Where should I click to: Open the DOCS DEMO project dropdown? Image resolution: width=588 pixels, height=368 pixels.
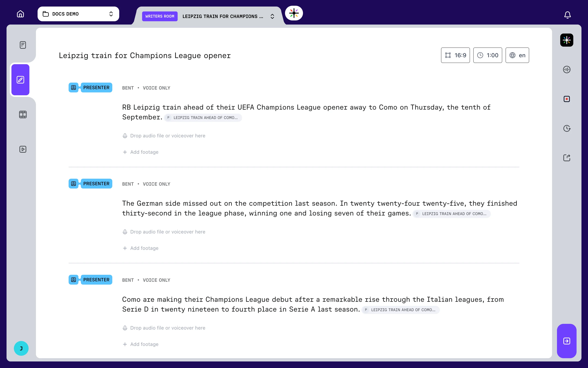pos(78,14)
